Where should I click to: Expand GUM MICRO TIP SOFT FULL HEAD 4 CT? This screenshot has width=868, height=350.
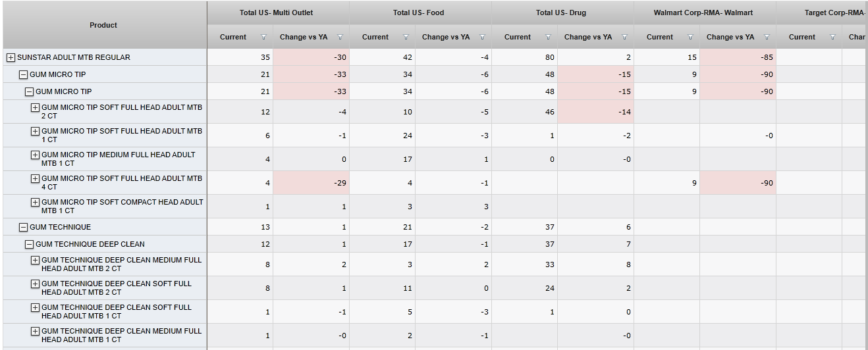coord(35,179)
